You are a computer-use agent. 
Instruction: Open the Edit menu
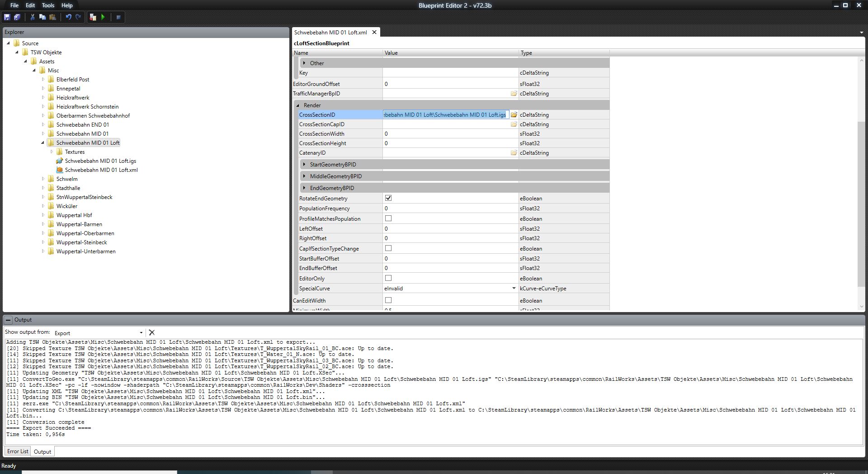30,5
